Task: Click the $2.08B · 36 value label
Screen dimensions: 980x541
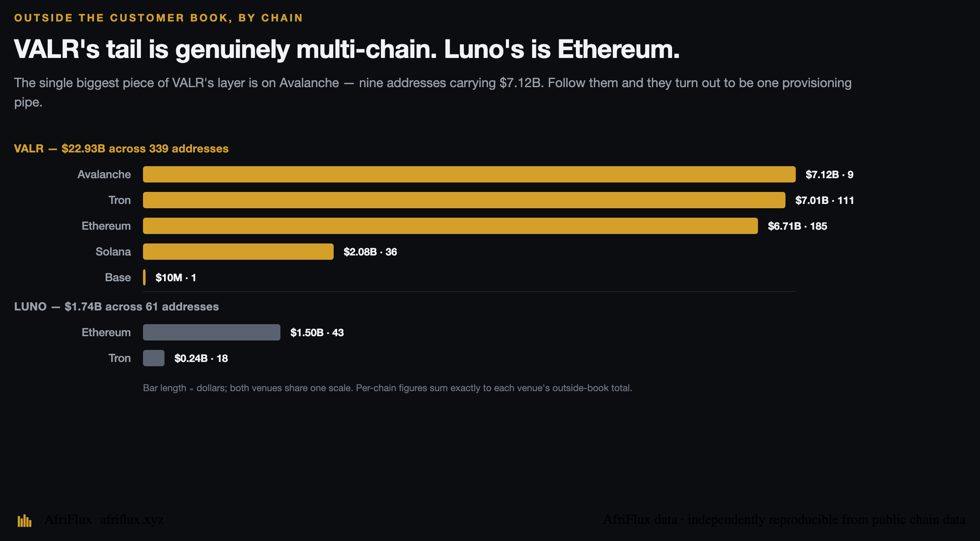Action: pos(370,252)
